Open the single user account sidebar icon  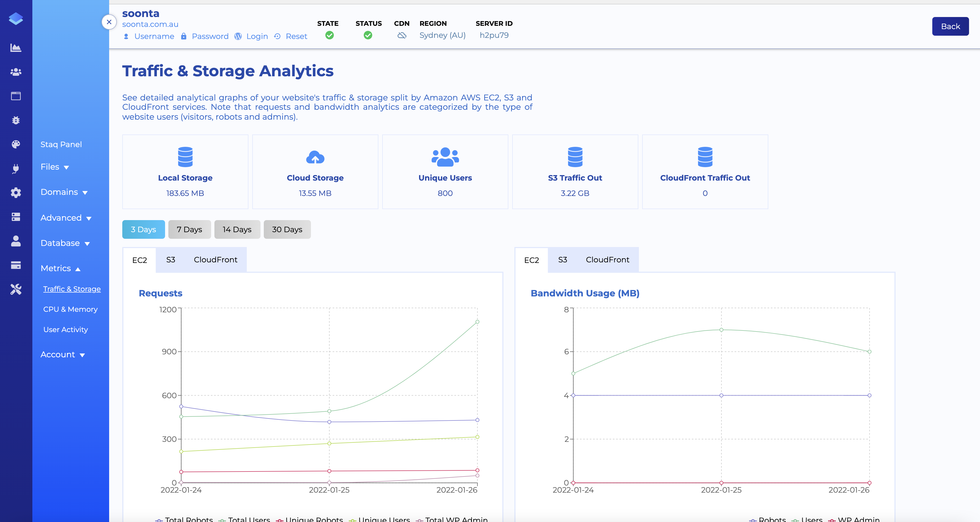point(16,241)
